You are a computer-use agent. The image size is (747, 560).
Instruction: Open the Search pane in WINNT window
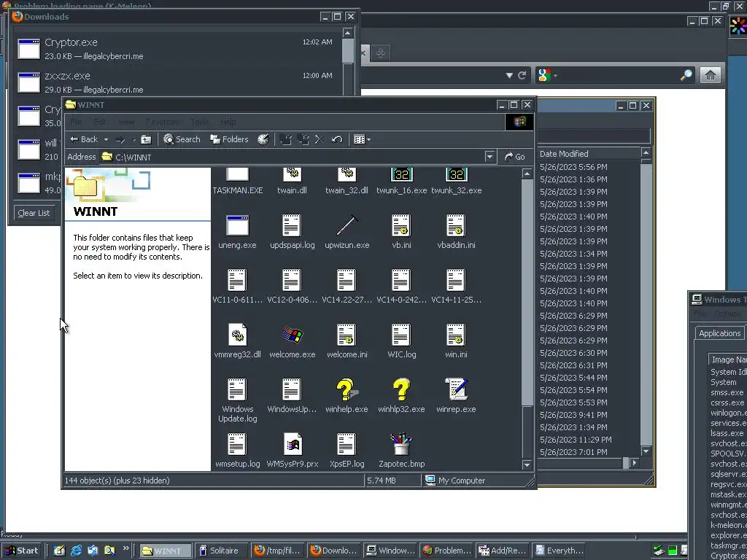(x=182, y=139)
